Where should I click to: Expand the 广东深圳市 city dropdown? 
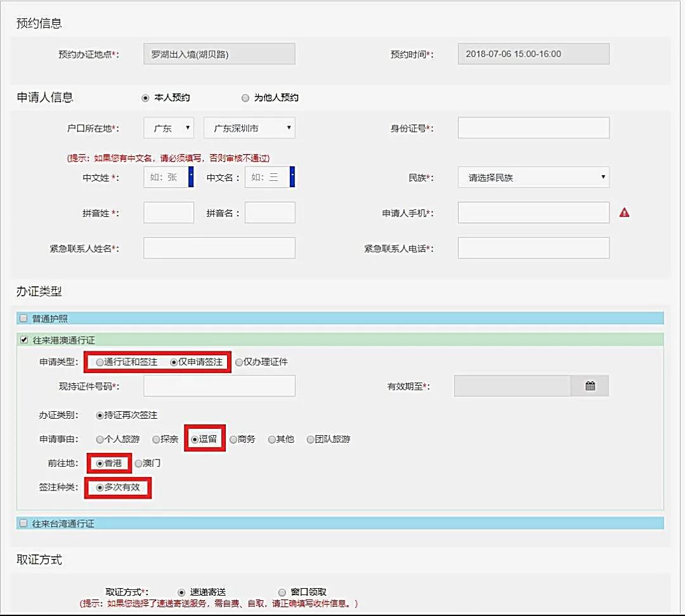coord(249,128)
